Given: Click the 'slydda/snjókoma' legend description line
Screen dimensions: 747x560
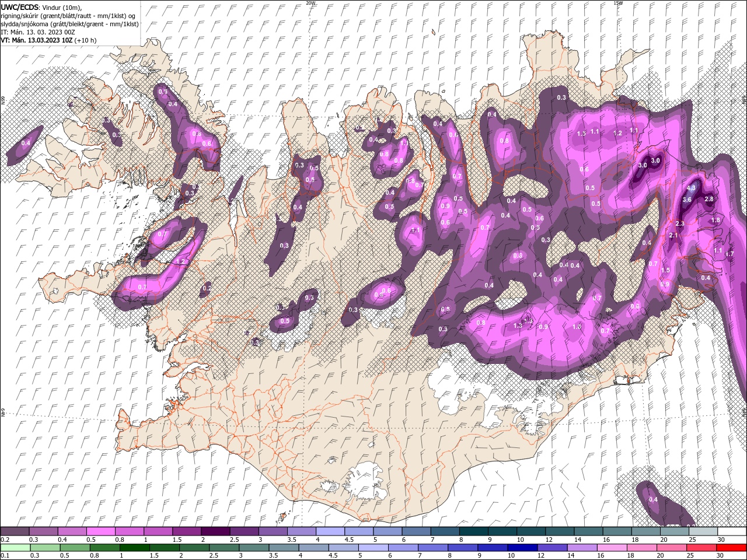Looking at the screenshot, I should click(x=69, y=24).
